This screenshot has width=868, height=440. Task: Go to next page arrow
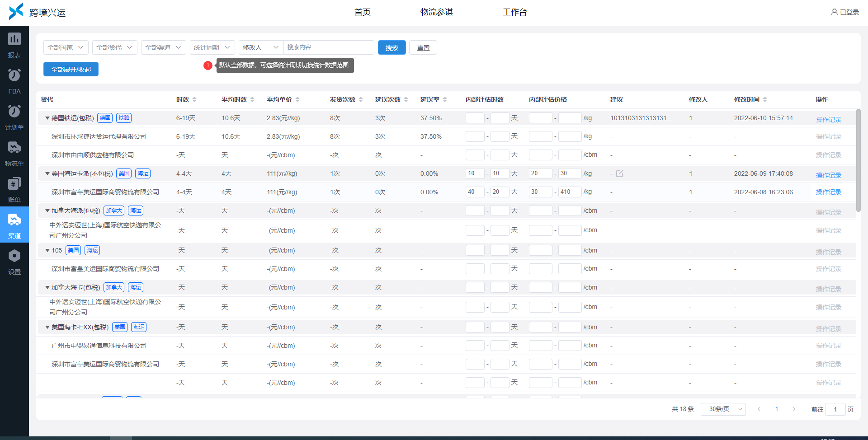coord(794,409)
